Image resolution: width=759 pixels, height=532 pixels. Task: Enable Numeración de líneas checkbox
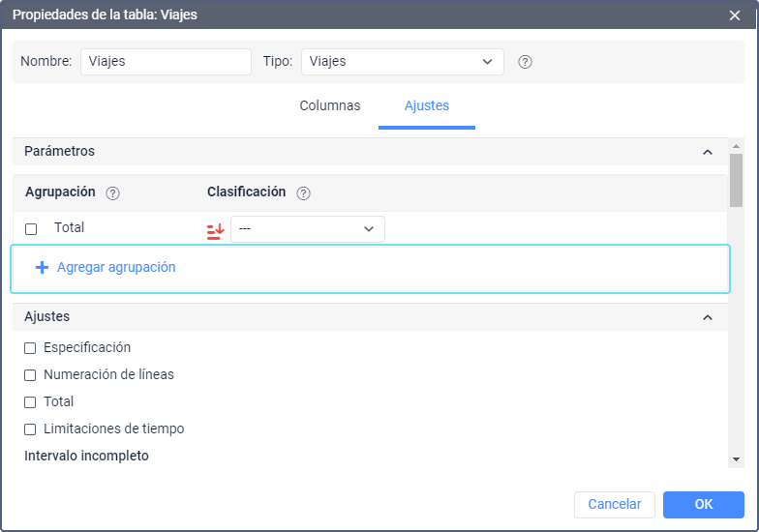pyautogui.click(x=31, y=375)
